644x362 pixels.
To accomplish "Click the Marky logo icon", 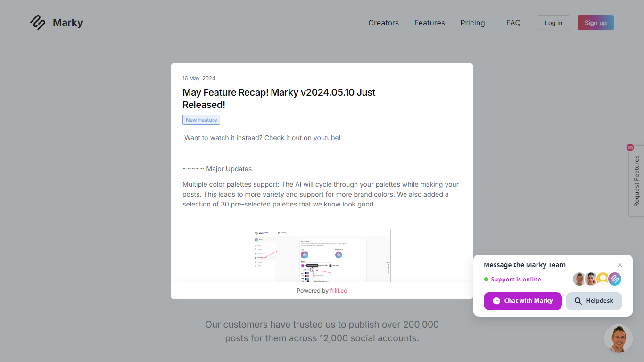I will pos(38,22).
